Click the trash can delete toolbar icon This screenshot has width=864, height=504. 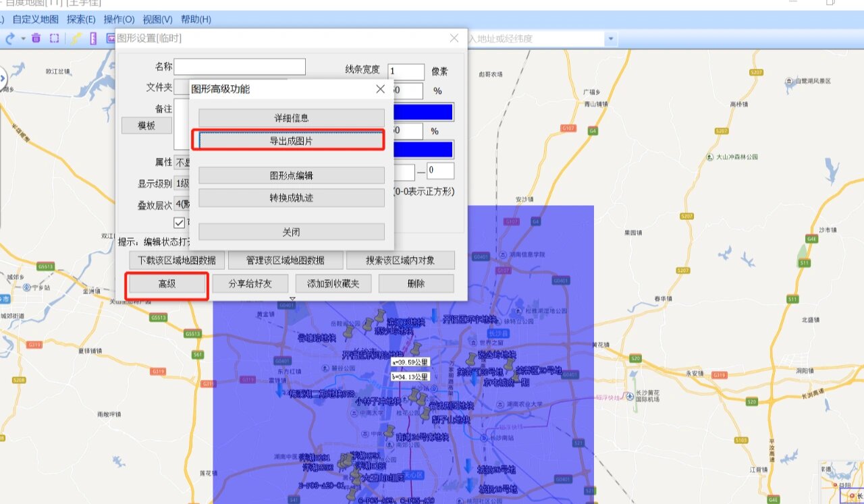pos(36,38)
